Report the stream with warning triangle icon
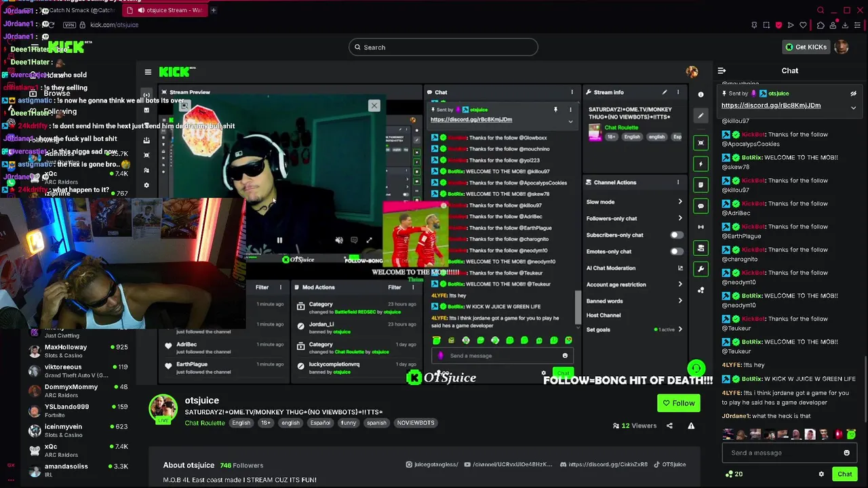Screen dimensions: 868x488 pos(691,426)
